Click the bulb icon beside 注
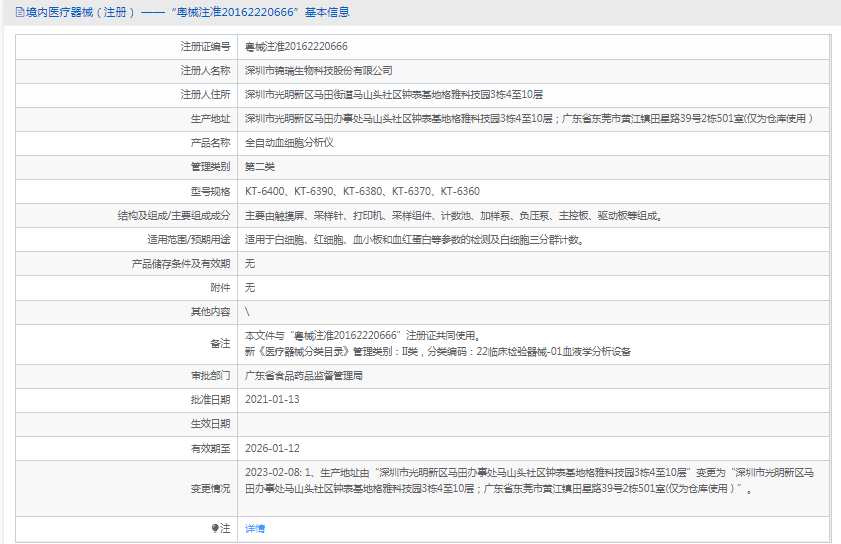Screen dimensions: 841x544 [215, 528]
